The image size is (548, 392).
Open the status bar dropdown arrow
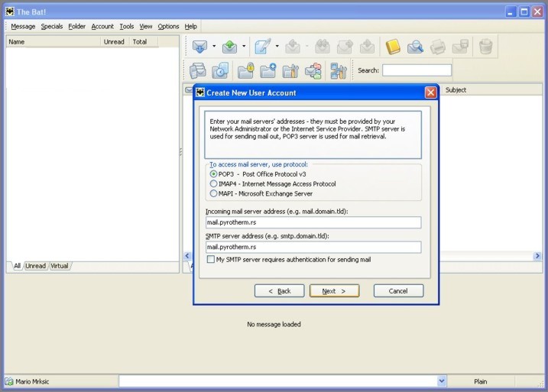coord(442,381)
